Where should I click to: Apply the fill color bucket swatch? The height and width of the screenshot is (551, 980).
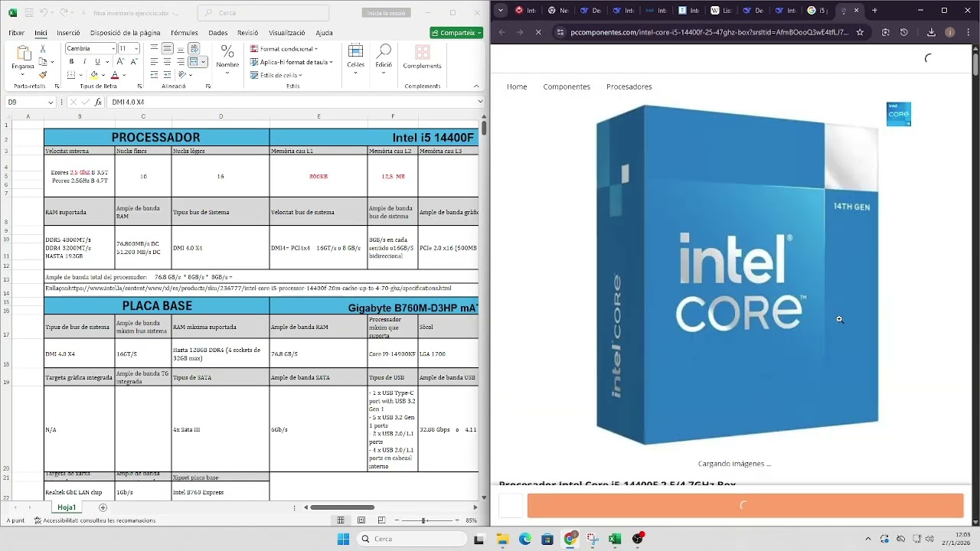click(93, 75)
